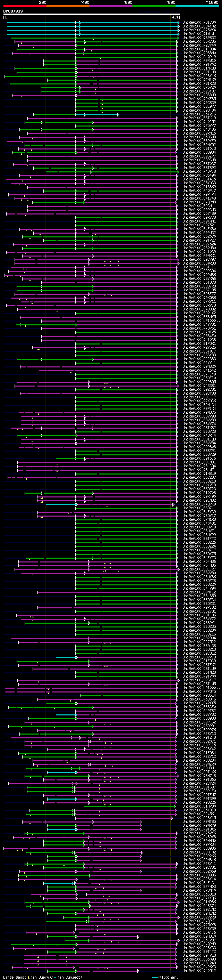The width and height of the screenshot is (222, 980).
Task: Select the UniRef100_A2SY40 label
Action: pyautogui.click(x=199, y=46)
